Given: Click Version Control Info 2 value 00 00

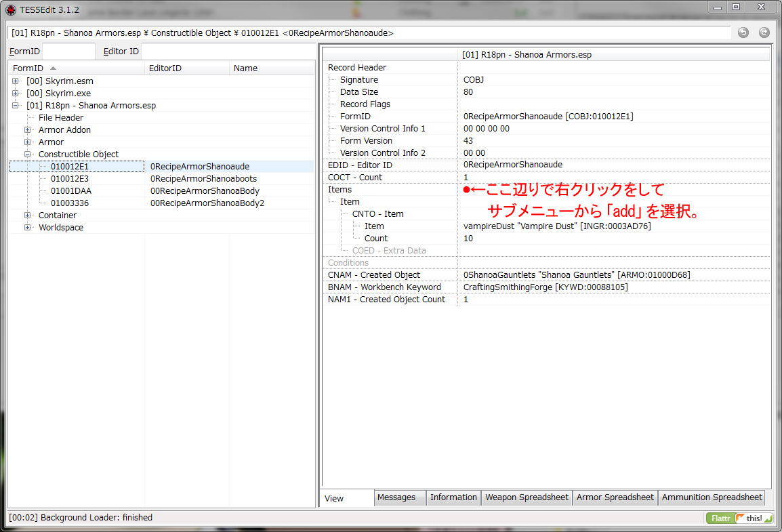Looking at the screenshot, I should click(x=474, y=153).
